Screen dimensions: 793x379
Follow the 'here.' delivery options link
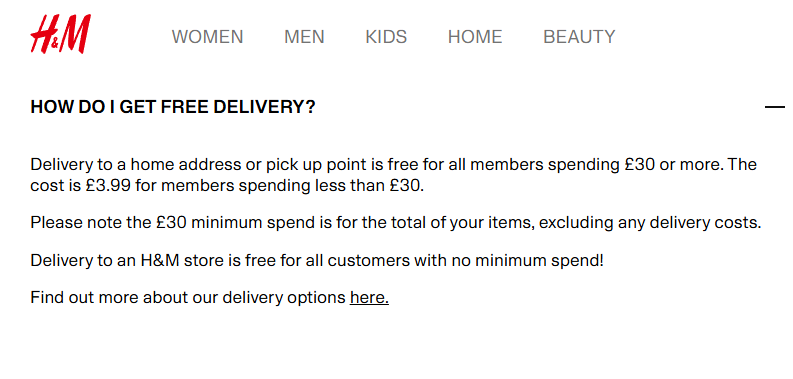point(369,298)
